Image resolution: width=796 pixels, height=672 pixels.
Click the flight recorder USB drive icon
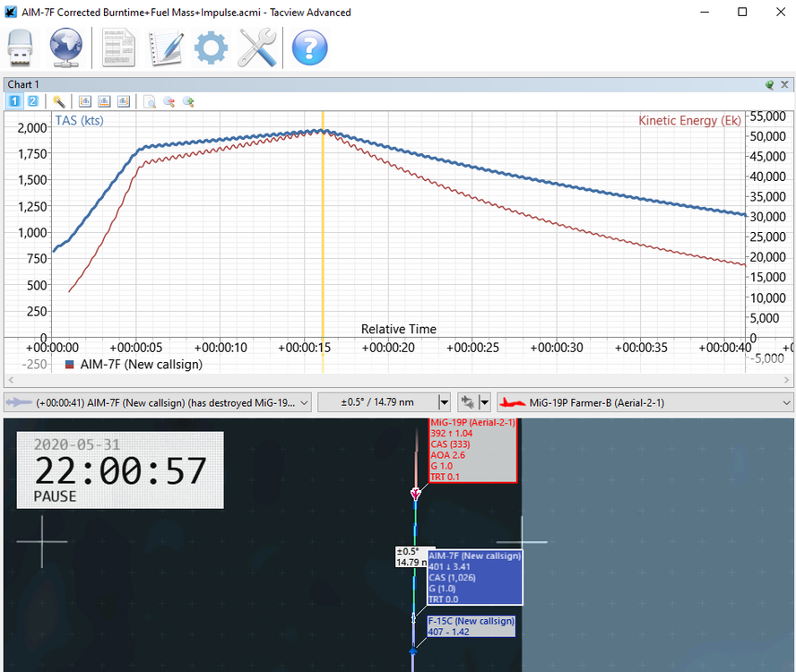21,47
